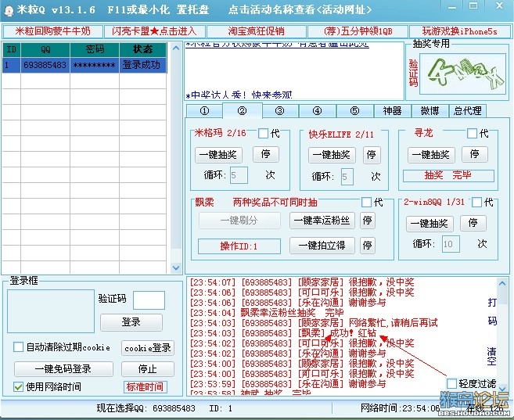514x420 pixels.
Task: Click the 标准时间 label button
Action: pos(146,387)
